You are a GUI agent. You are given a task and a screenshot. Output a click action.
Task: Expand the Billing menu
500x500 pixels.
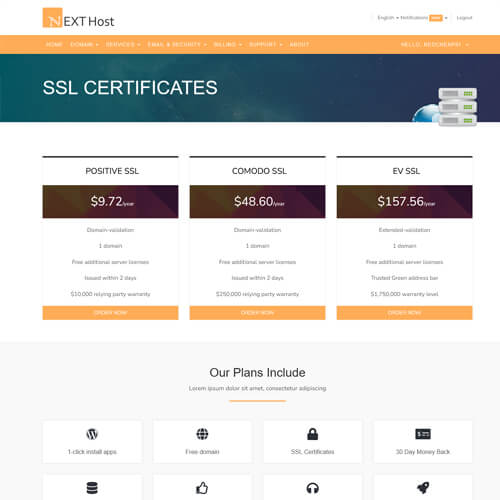228,44
